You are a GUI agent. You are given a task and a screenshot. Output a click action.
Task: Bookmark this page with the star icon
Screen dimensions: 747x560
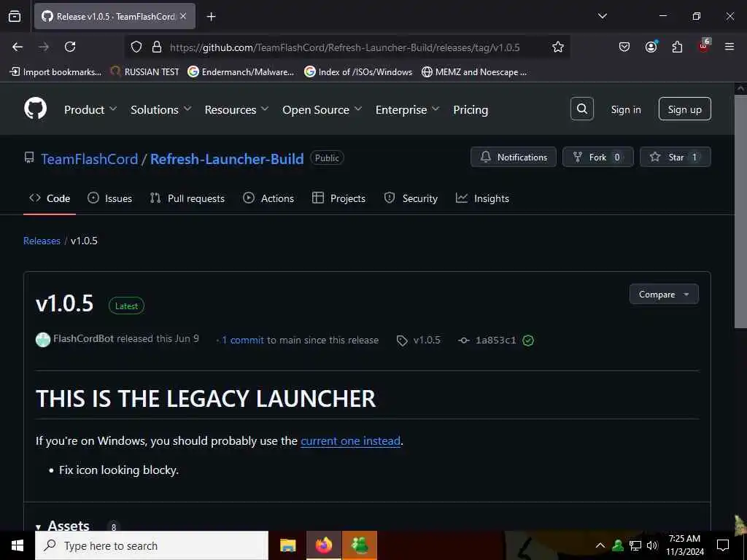558,47
